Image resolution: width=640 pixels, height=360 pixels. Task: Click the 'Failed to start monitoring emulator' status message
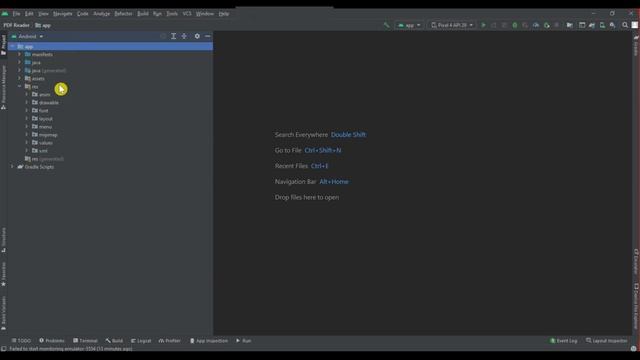71,349
